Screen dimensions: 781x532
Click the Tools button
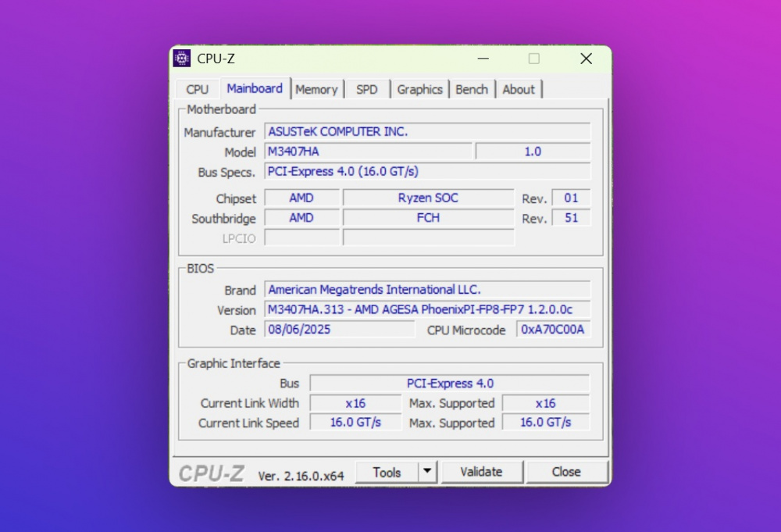click(x=387, y=472)
